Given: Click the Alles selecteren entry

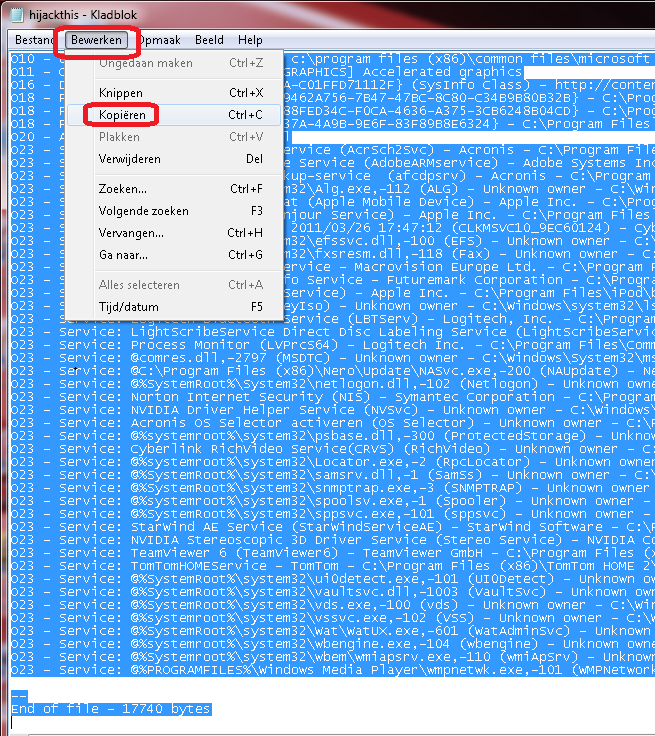Looking at the screenshot, I should 174,285.
